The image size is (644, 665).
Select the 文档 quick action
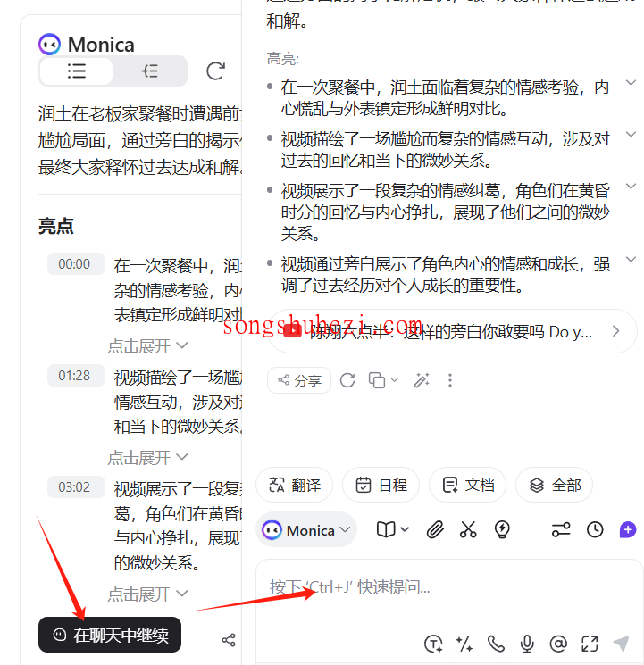tap(467, 485)
